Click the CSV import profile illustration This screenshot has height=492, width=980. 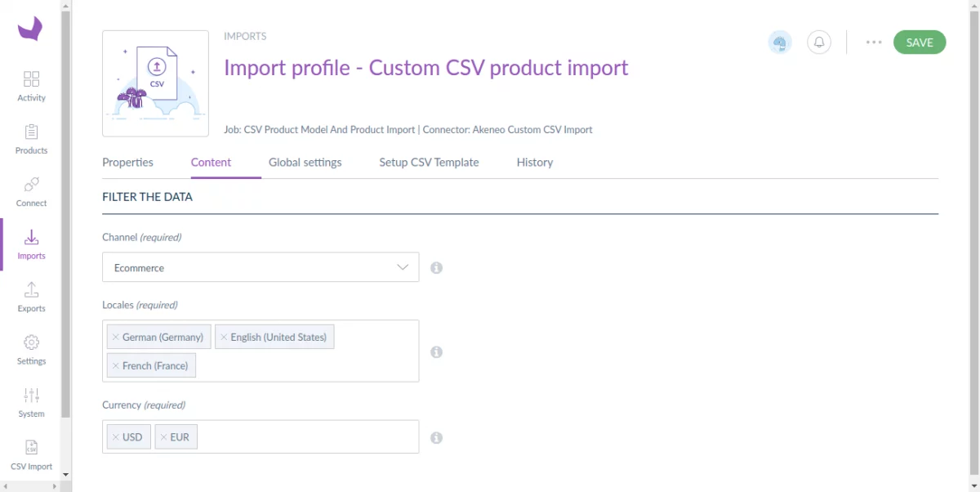pyautogui.click(x=155, y=83)
